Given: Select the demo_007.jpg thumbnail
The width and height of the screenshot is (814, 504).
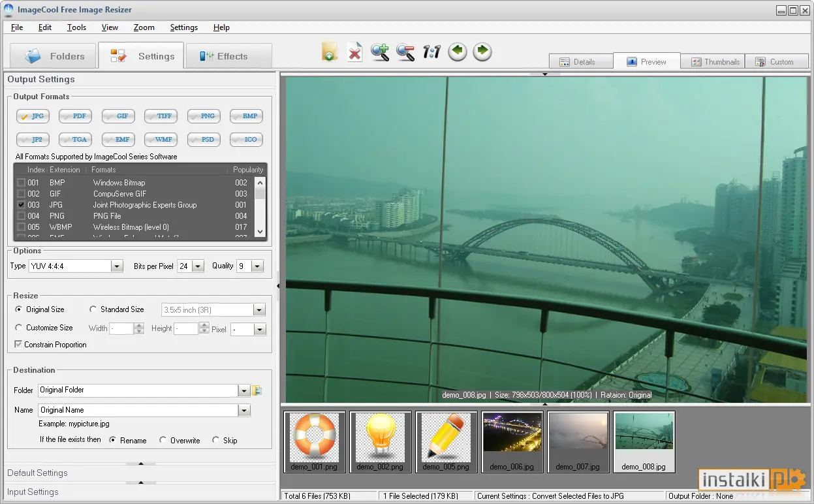Looking at the screenshot, I should 578,441.
